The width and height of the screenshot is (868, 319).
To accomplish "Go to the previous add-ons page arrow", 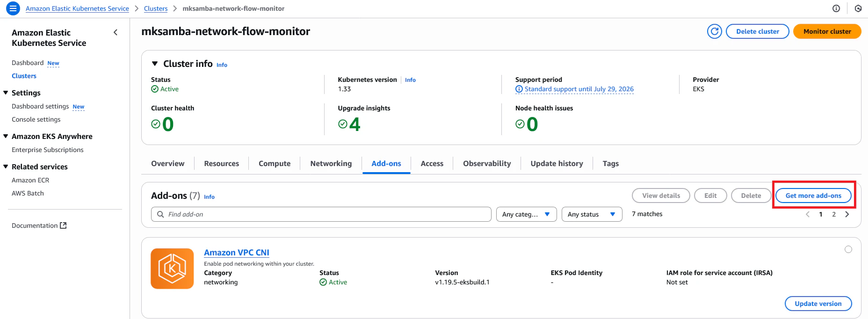I will (808, 214).
